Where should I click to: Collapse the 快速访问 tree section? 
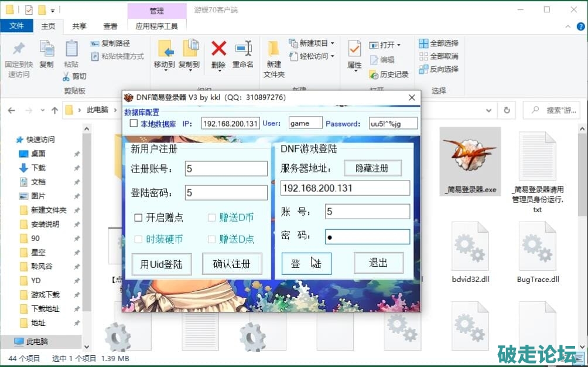(11, 140)
